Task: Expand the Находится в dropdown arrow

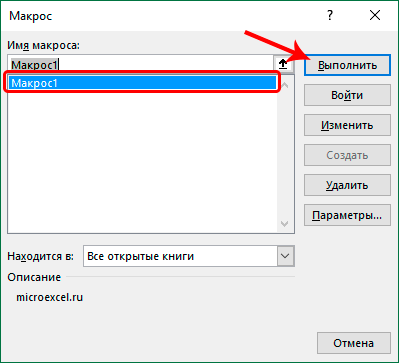Action: 285,256
